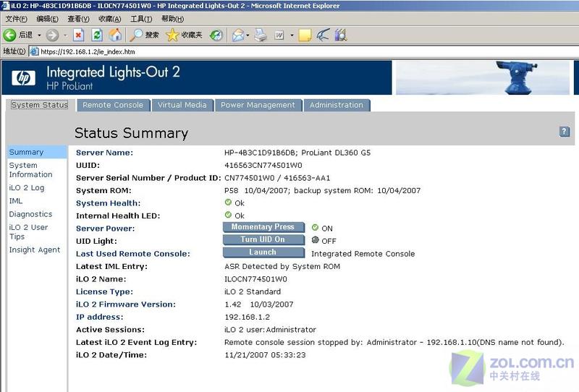Click the address bar URL field
This screenshot has height=392, width=579.
tap(303, 51)
